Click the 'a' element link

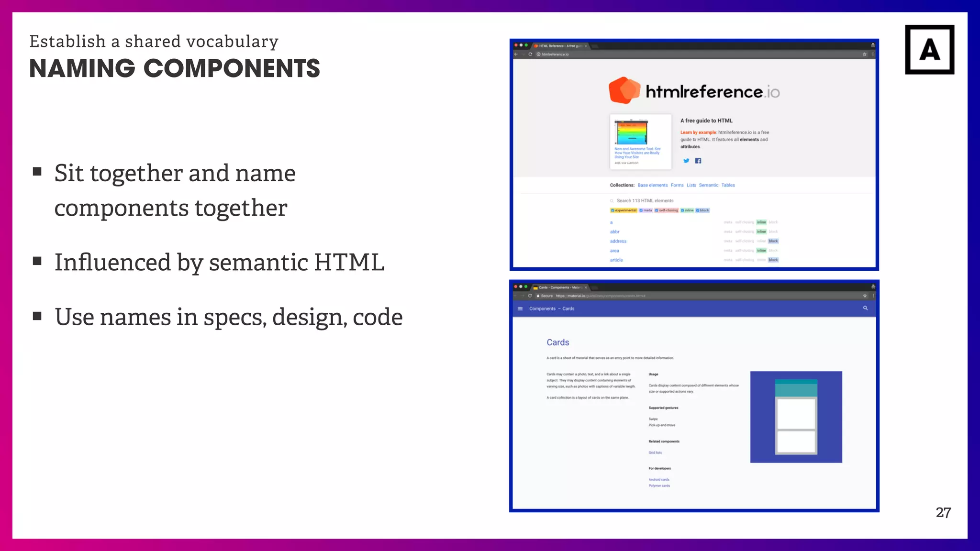[612, 222]
